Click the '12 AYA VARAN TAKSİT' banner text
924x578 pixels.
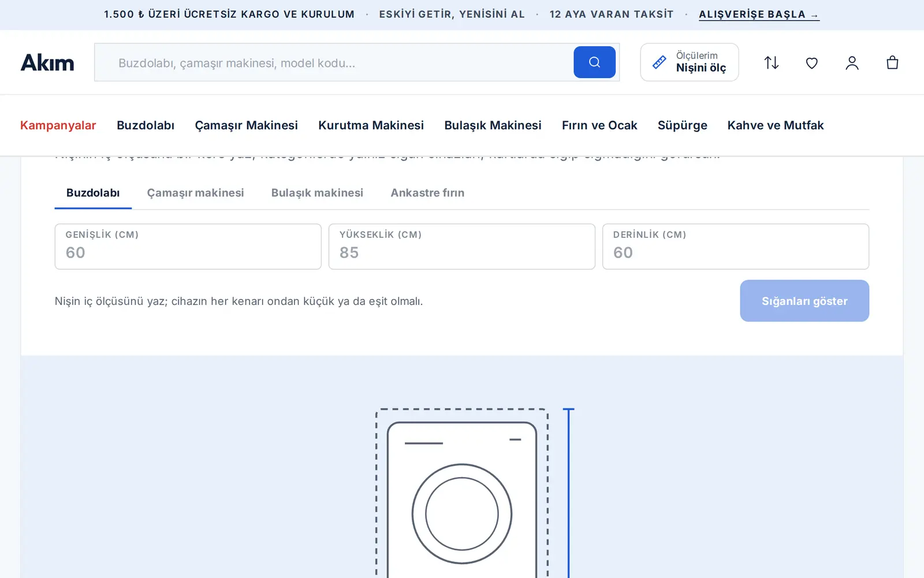(612, 14)
